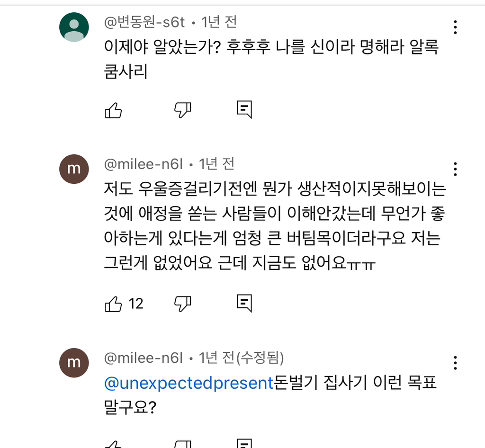The width and height of the screenshot is (485, 448).
Task: Open options menu for @변동원-s6t's comment
Action: pyautogui.click(x=455, y=27)
